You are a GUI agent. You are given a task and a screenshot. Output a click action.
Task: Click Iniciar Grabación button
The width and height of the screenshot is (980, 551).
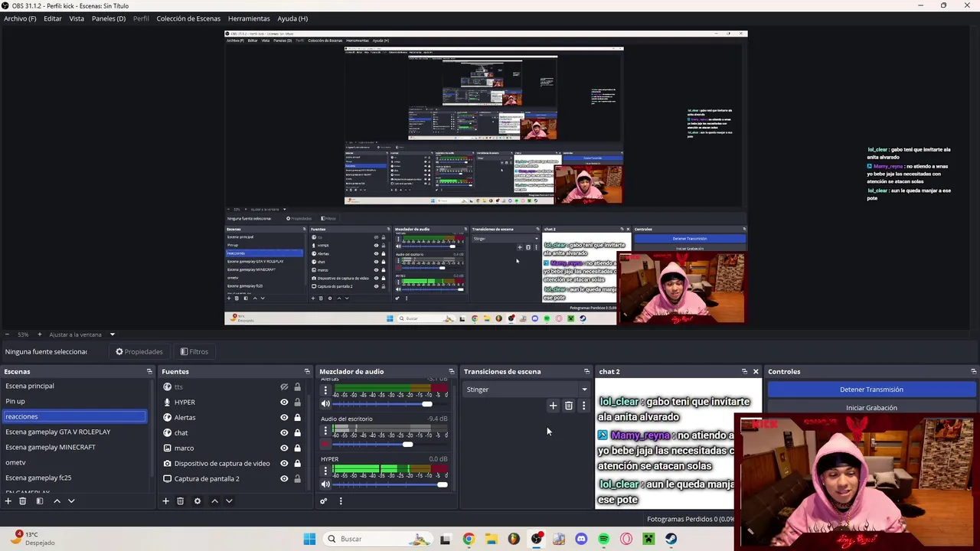pos(871,408)
